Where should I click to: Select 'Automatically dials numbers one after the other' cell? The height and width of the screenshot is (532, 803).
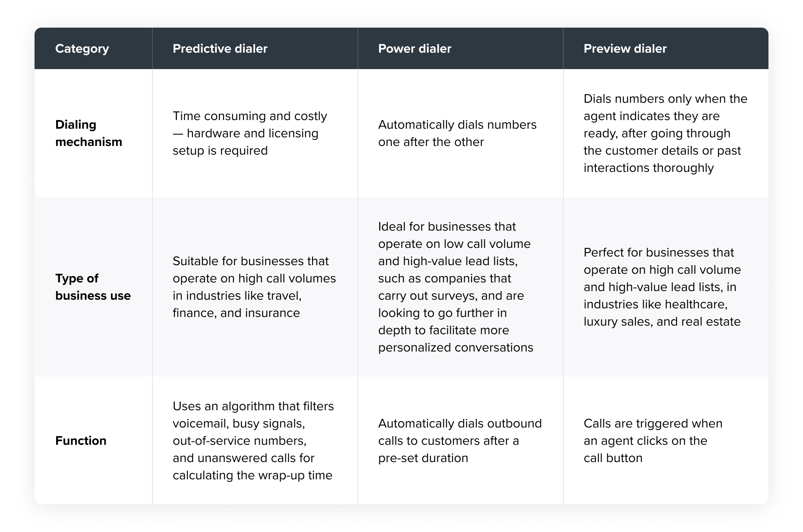coord(457,133)
